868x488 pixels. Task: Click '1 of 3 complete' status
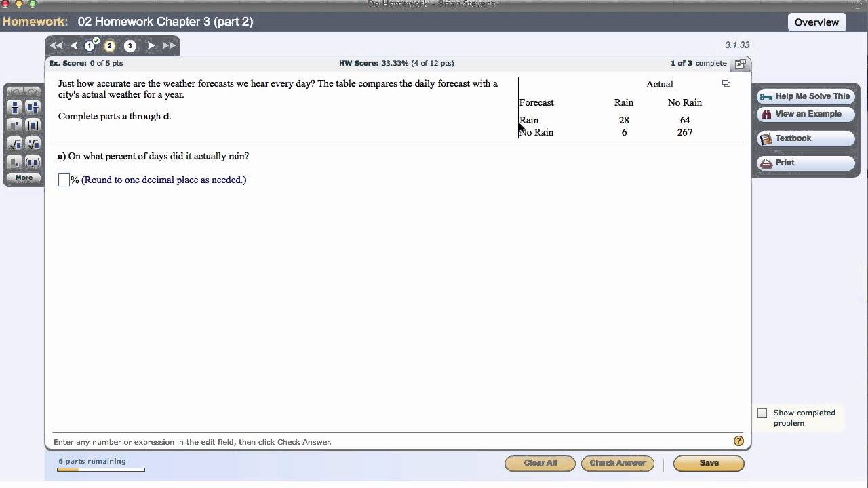tap(698, 63)
